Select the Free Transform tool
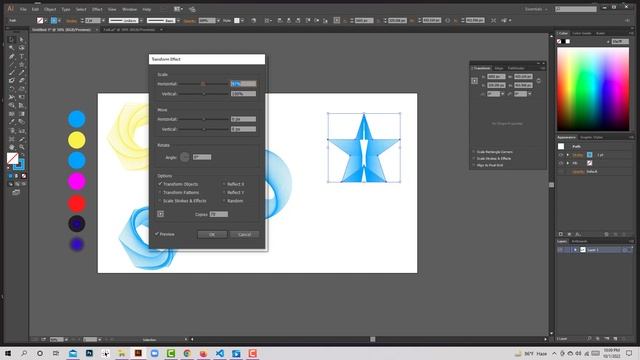This screenshot has width=640, height=360. pos(22,97)
